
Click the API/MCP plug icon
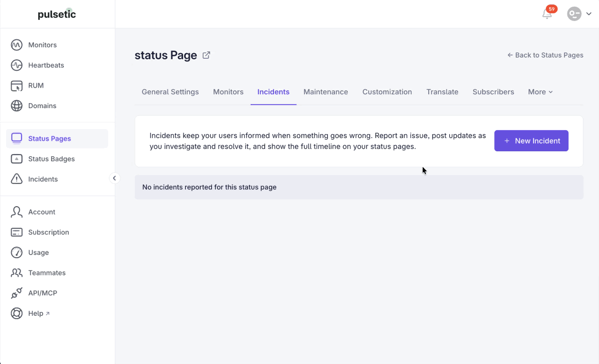pyautogui.click(x=17, y=293)
